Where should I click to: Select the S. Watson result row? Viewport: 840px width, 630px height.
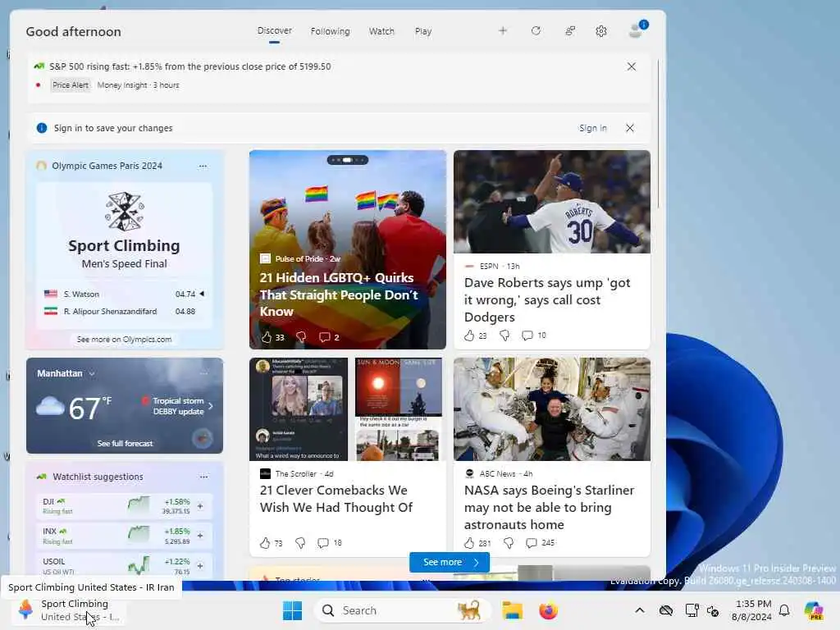point(125,294)
